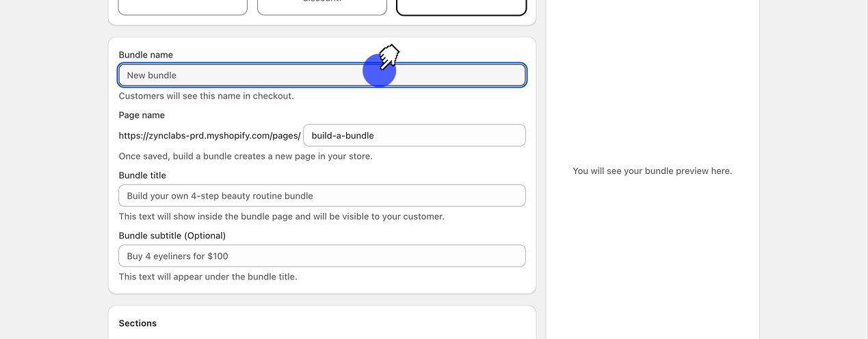Click the hand pointer cursor icon
The image size is (868, 339).
[389, 56]
